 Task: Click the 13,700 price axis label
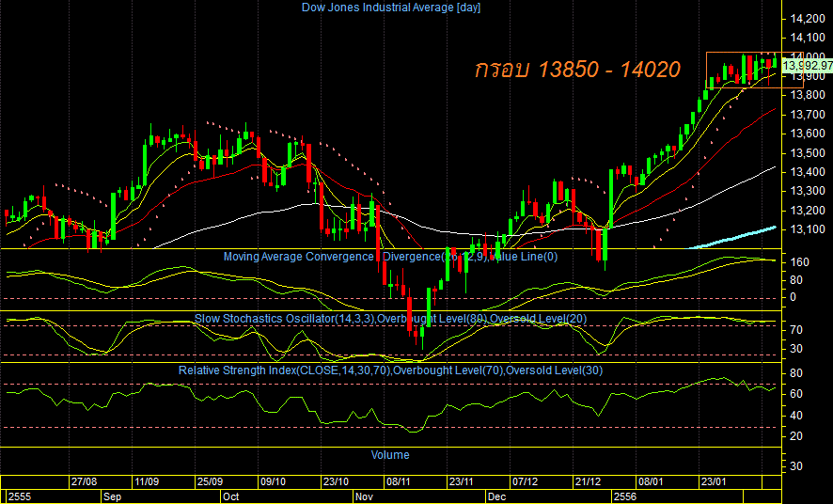[808, 115]
